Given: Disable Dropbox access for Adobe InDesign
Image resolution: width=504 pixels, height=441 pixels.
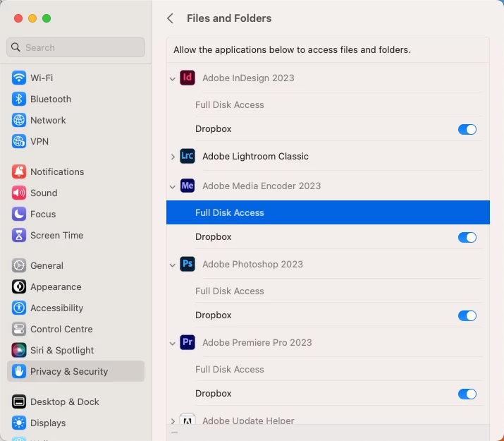Looking at the screenshot, I should tap(467, 129).
